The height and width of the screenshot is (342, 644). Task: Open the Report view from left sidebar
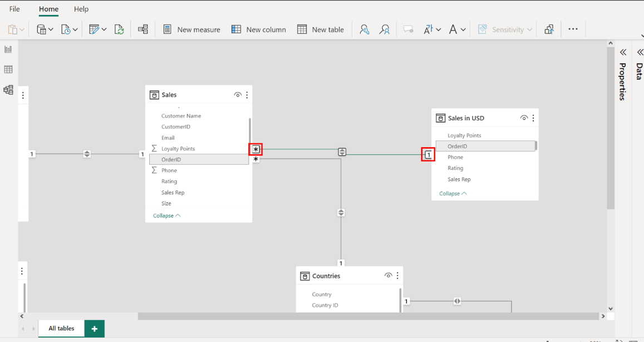(x=8, y=50)
